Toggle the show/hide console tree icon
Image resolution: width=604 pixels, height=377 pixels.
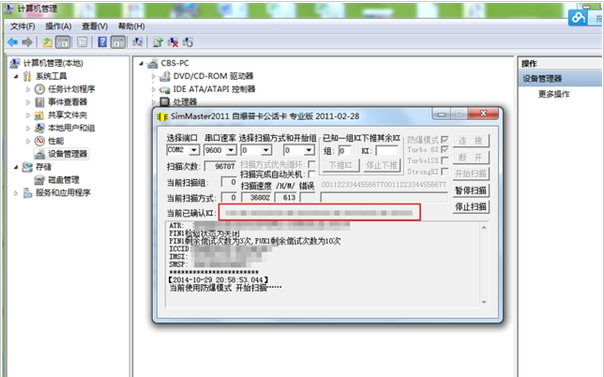(63, 42)
